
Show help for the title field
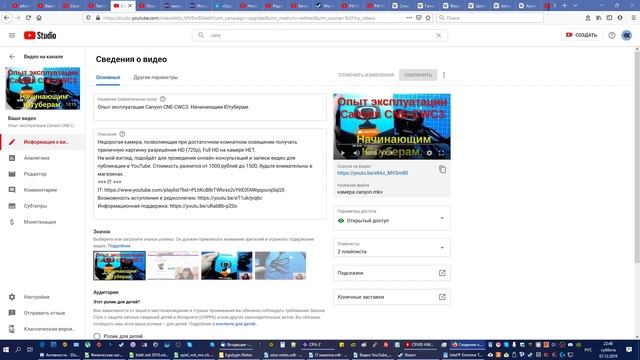pyautogui.click(x=163, y=99)
